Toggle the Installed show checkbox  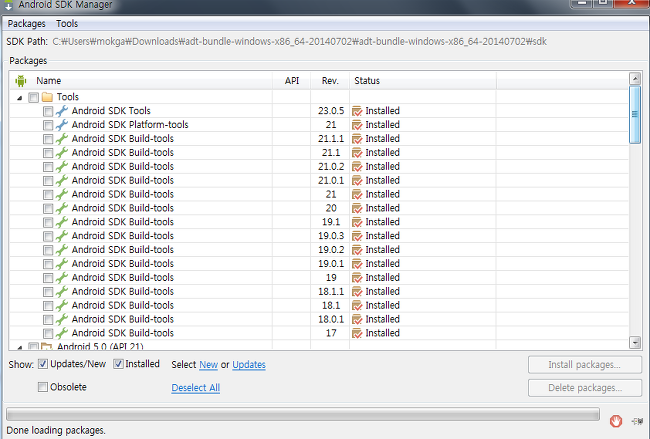pos(118,364)
